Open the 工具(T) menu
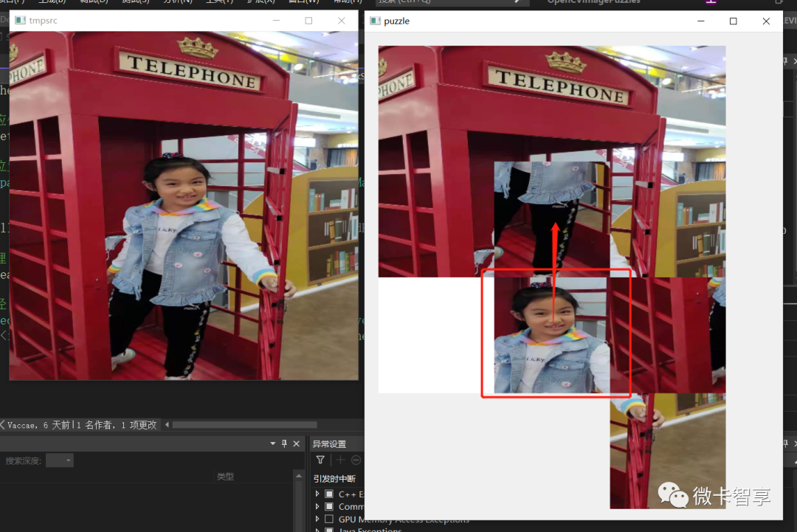Image resolution: width=797 pixels, height=532 pixels. pos(218,2)
